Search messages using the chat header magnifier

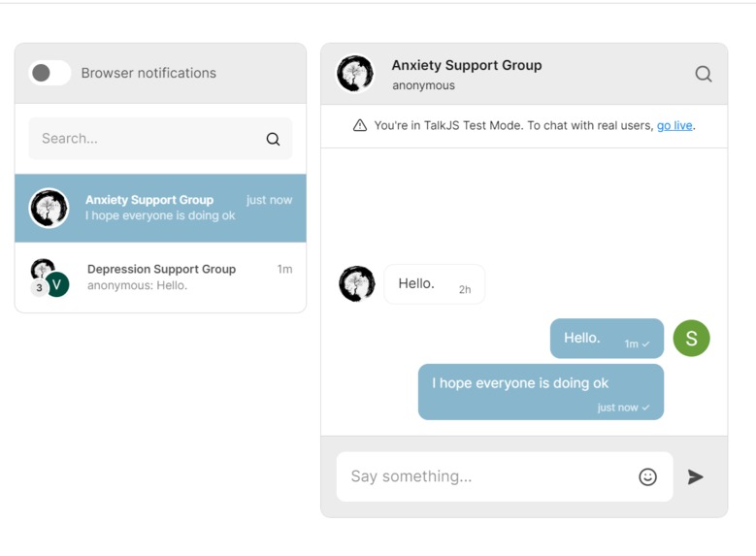[704, 74]
